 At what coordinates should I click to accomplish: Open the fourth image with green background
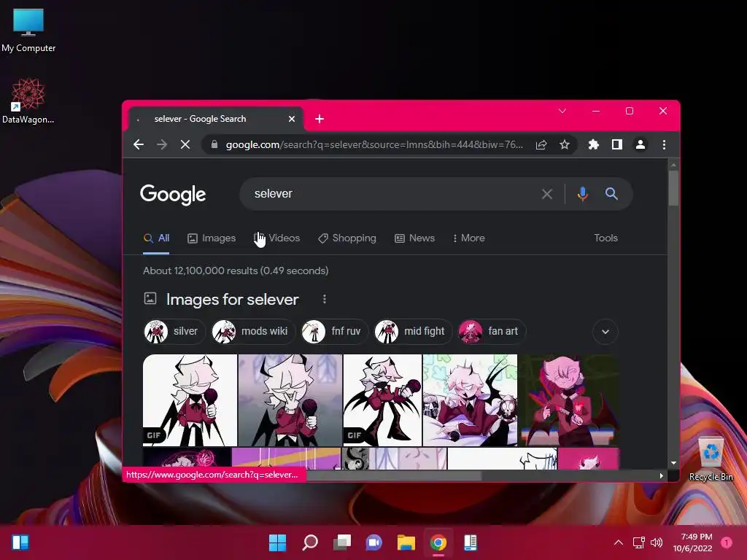(x=470, y=400)
